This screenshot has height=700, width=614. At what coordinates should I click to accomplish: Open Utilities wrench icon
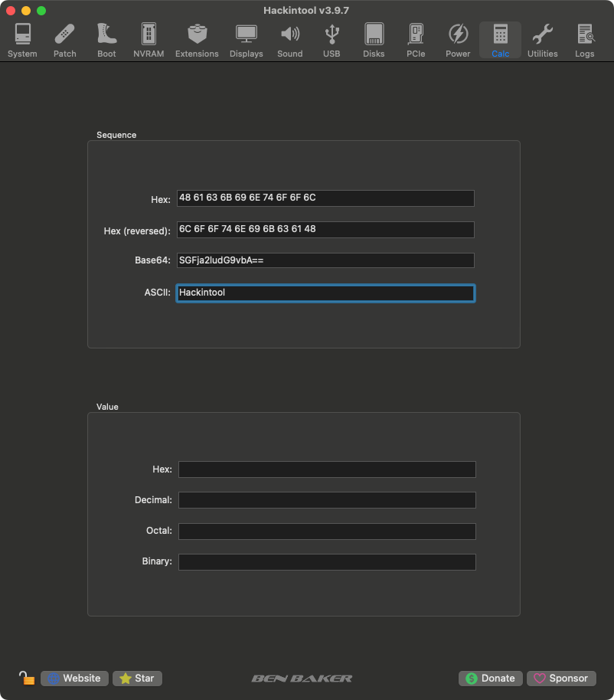[x=542, y=34]
